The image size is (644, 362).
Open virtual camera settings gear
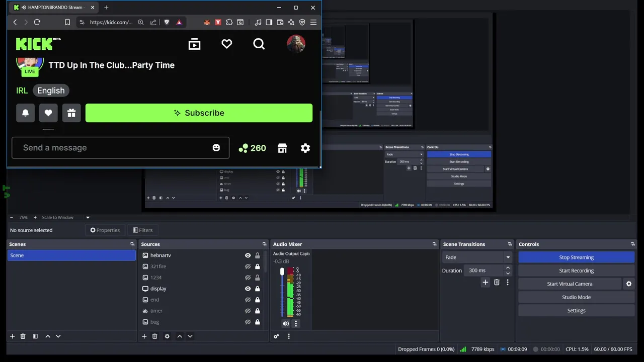(x=629, y=284)
